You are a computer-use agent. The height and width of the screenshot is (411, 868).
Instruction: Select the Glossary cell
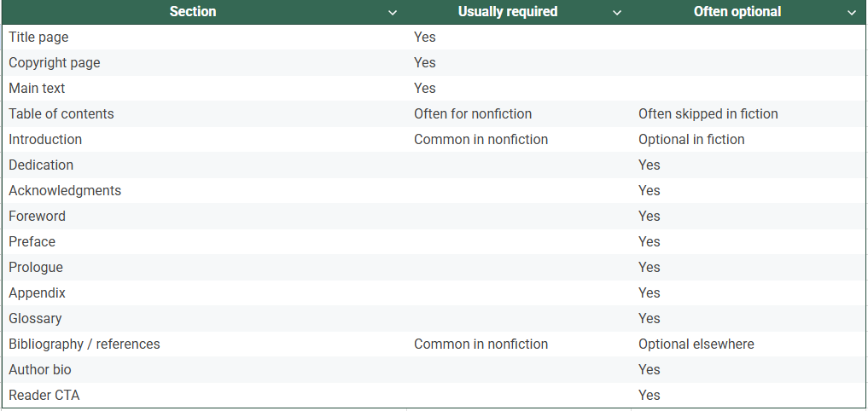[x=35, y=319]
